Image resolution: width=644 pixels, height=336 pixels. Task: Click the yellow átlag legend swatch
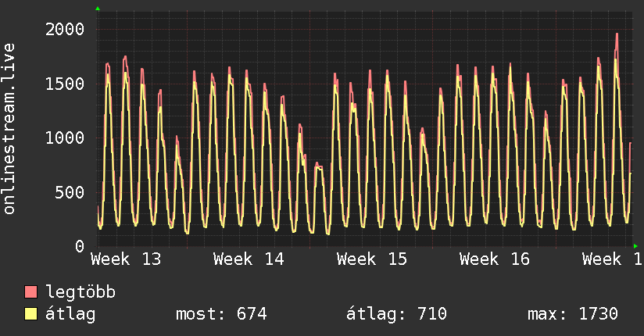click(x=30, y=314)
